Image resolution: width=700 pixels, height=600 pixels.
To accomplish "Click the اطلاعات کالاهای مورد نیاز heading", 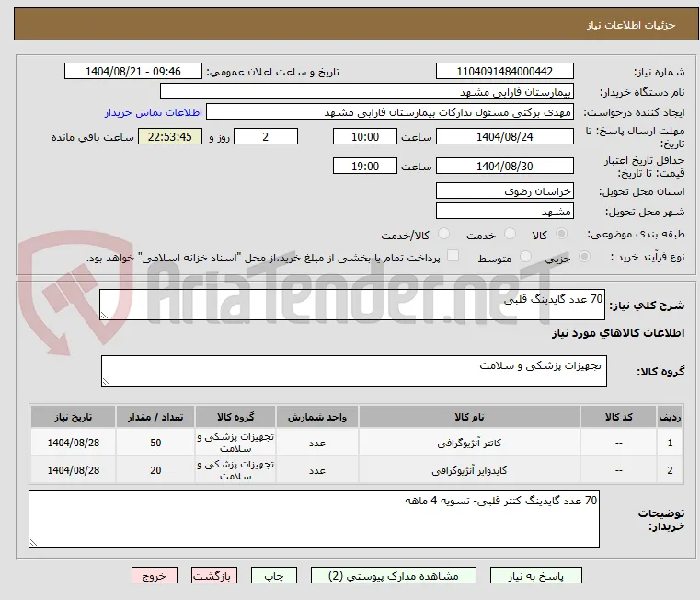I will 618,333.
